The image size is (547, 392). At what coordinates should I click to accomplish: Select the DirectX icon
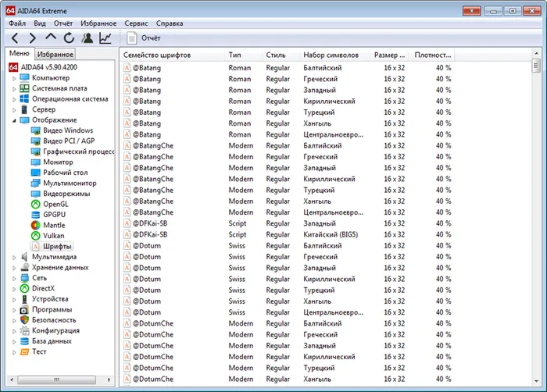pos(24,288)
